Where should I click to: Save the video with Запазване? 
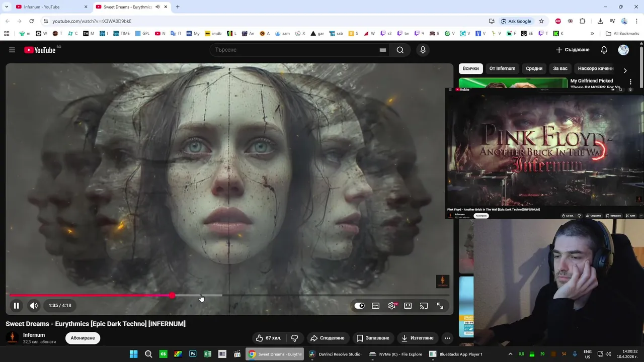373,338
